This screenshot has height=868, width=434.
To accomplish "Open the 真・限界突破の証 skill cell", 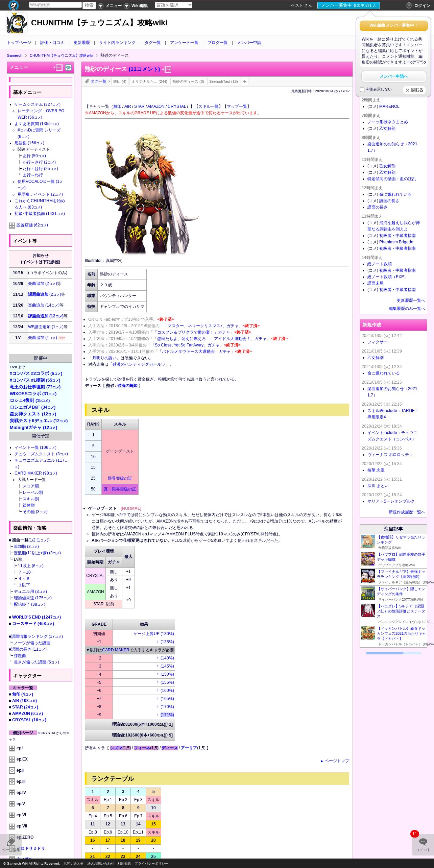I will pos(120,489).
